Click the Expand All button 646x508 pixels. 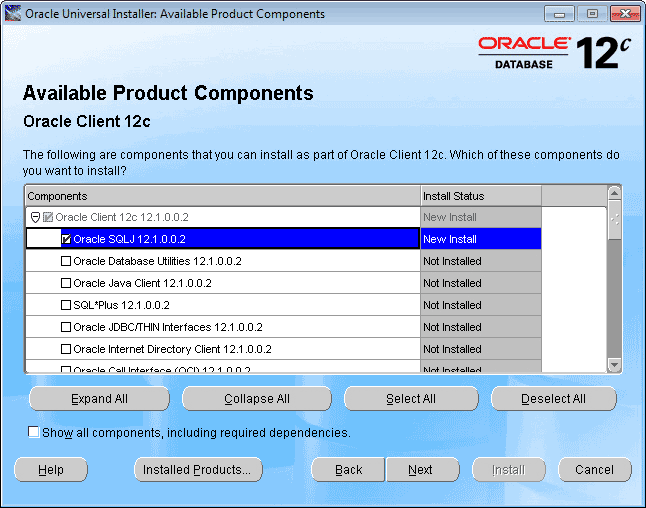click(99, 398)
